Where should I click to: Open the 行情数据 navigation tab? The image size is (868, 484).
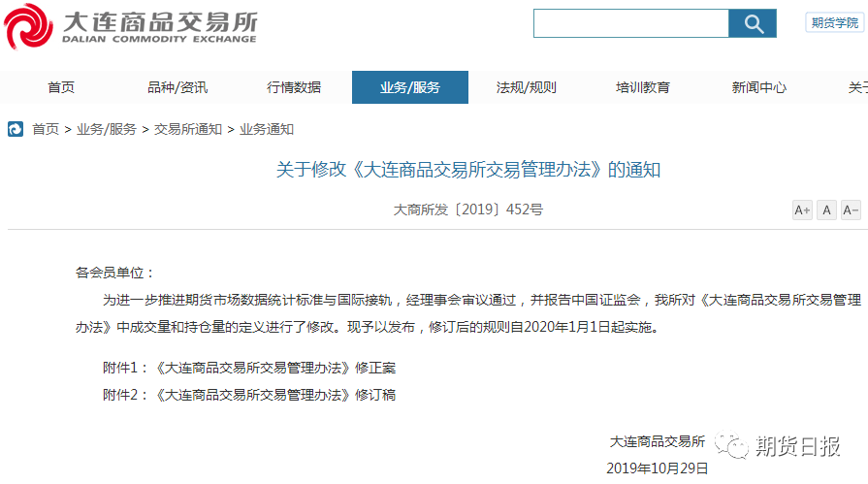tap(294, 87)
